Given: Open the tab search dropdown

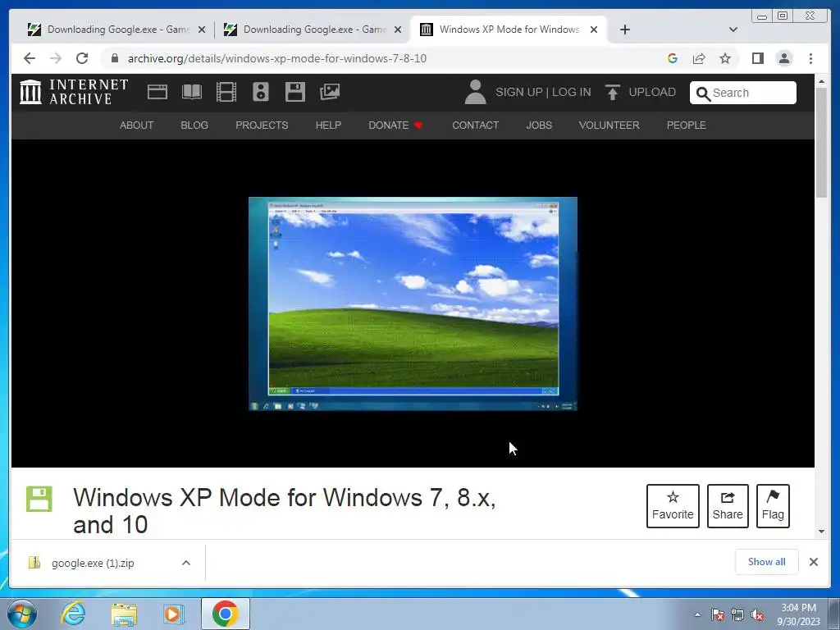Looking at the screenshot, I should click(x=733, y=30).
